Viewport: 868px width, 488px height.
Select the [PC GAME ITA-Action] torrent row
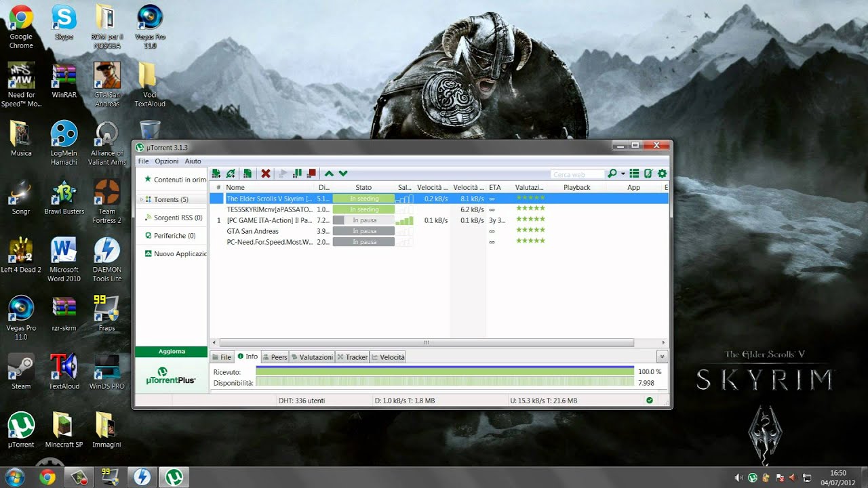tap(439, 220)
